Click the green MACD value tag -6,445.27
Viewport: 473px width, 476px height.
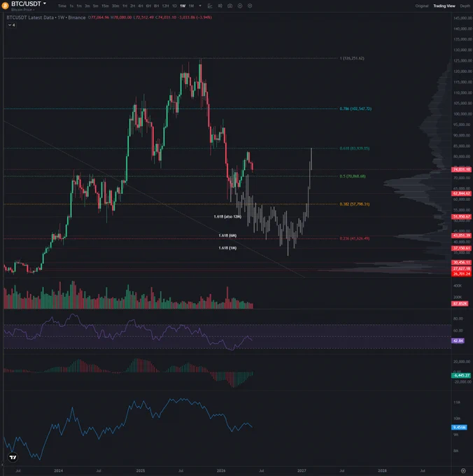pyautogui.click(x=461, y=375)
